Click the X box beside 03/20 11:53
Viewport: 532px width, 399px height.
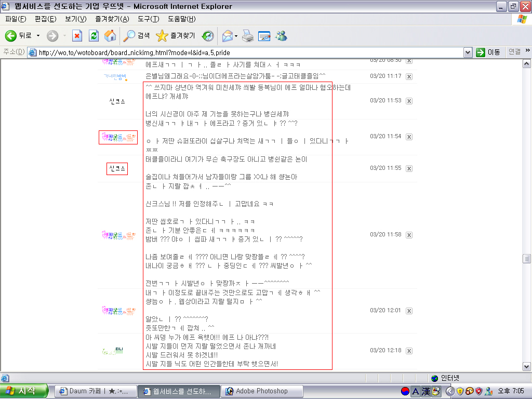coord(409,101)
